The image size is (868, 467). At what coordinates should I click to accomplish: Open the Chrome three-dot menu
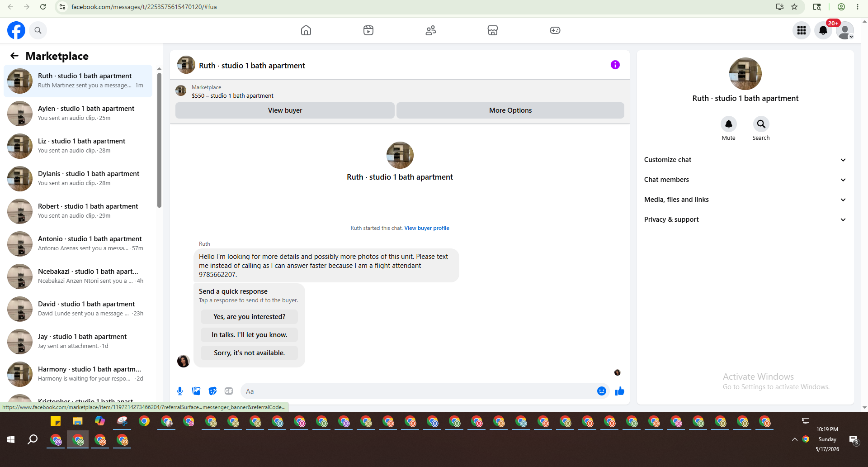[x=858, y=7]
